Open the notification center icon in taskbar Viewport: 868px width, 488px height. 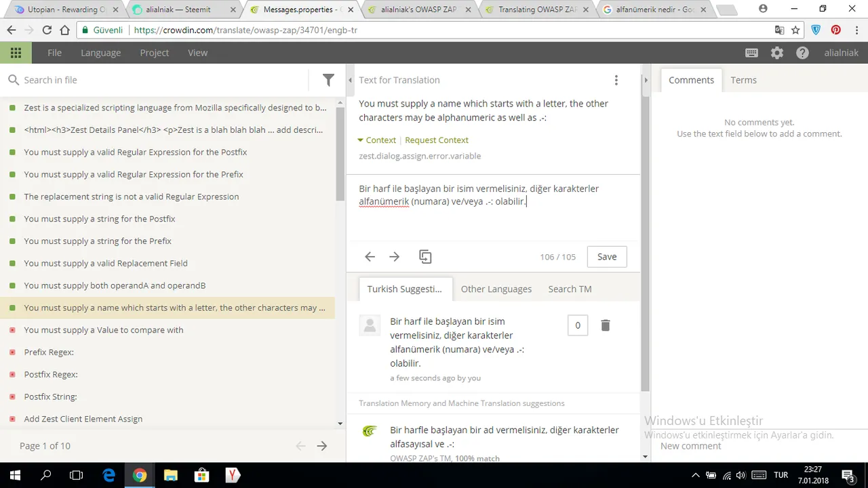(x=848, y=475)
